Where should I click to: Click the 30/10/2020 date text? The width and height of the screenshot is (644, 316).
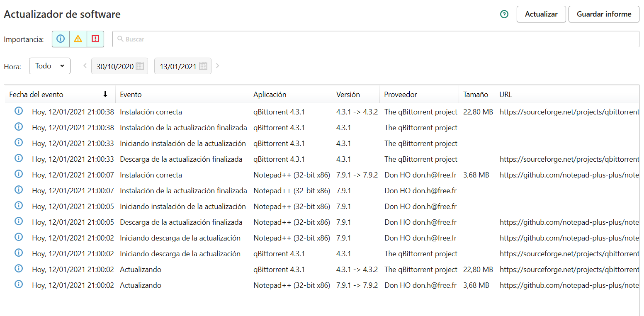(115, 66)
